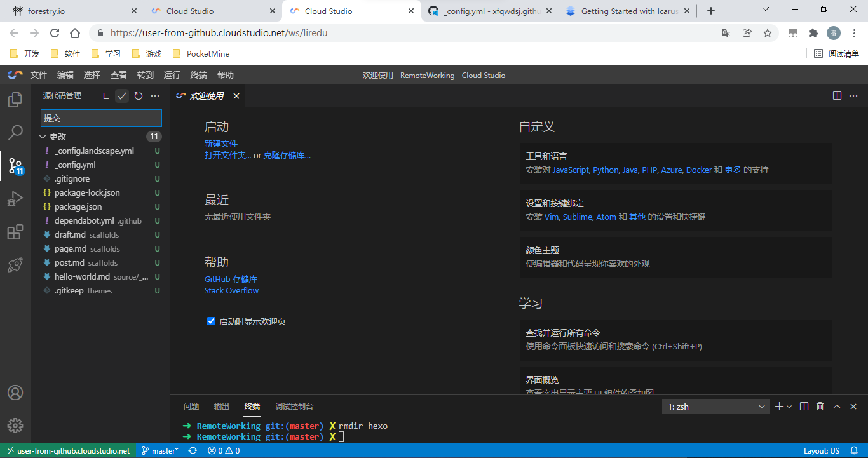Switch to the _config.yml browser tab
868x458 pixels.
(489, 11)
